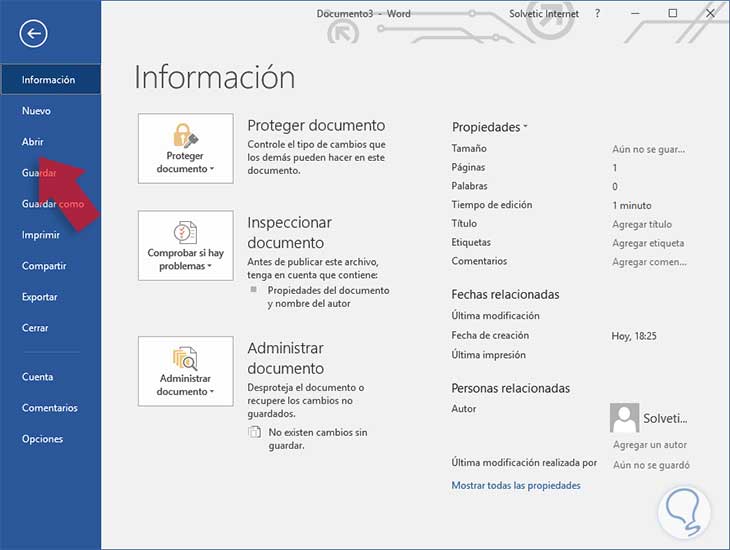Open Compartir in the sidebar
Image resolution: width=730 pixels, height=550 pixels.
point(44,266)
